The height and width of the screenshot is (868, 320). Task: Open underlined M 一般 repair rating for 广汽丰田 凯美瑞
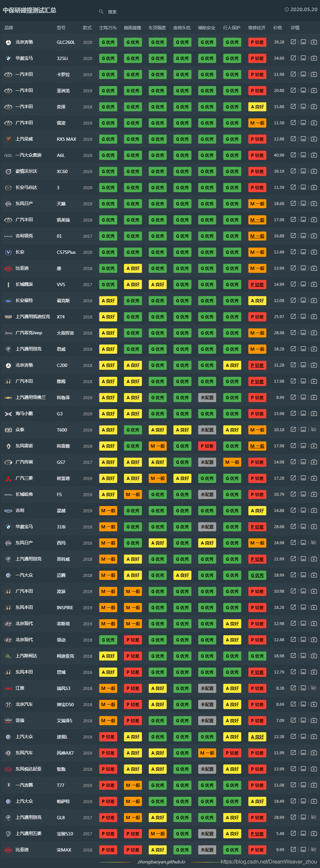tap(257, 220)
